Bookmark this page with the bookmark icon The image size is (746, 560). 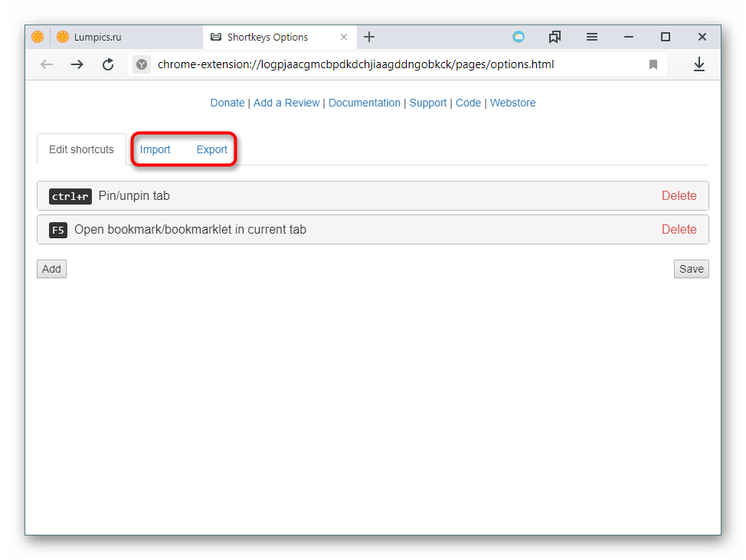pos(653,64)
